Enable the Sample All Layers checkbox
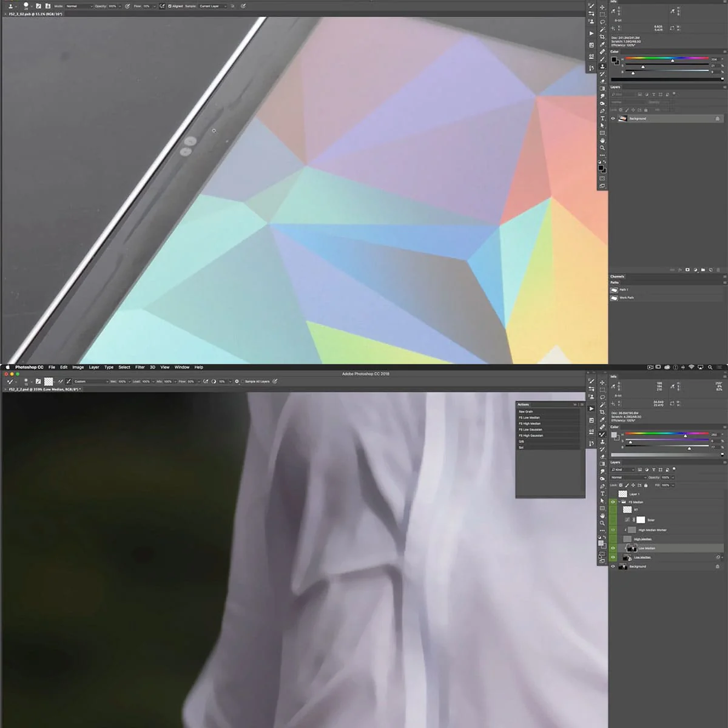 (243, 382)
